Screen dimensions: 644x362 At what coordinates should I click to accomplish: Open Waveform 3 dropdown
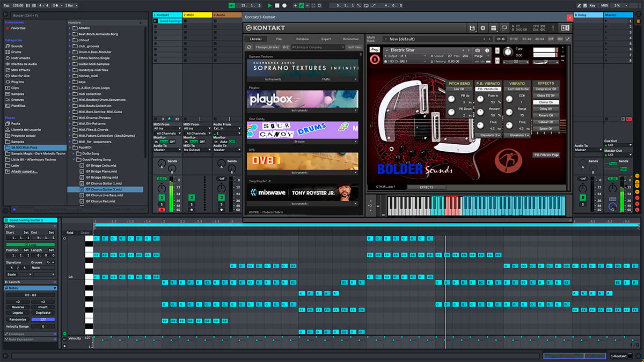pos(488,135)
